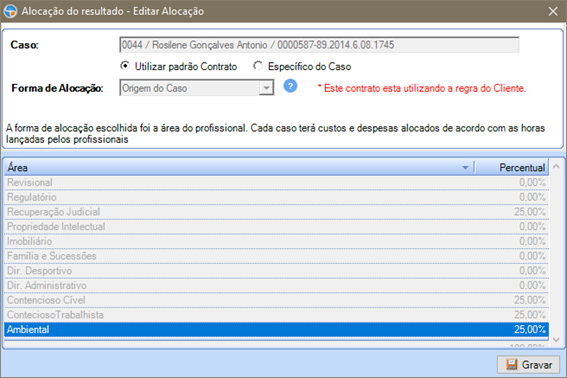This screenshot has height=378, width=567.
Task: Click the list scrollbar up arrow
Action: [x=556, y=167]
